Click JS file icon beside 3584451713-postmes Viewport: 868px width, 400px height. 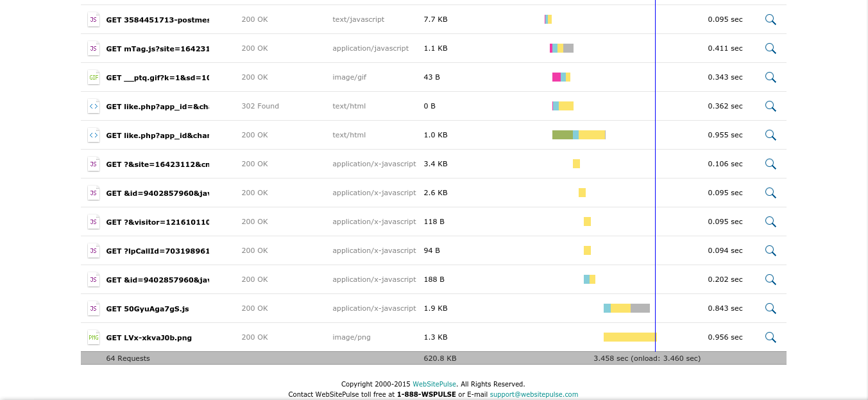coord(94,19)
